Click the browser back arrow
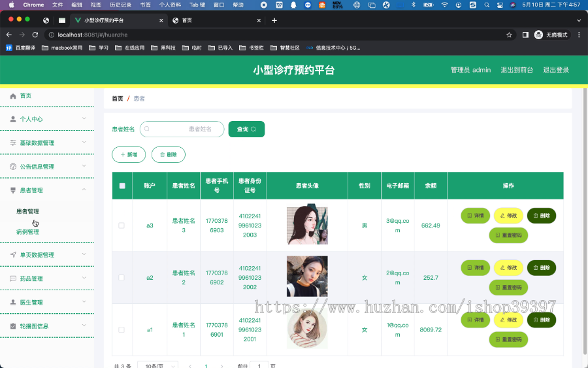588x368 pixels. [x=9, y=35]
